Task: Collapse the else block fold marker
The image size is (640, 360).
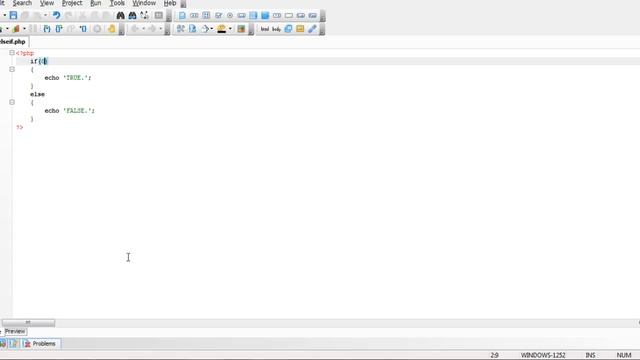Action: pyautogui.click(x=12, y=102)
